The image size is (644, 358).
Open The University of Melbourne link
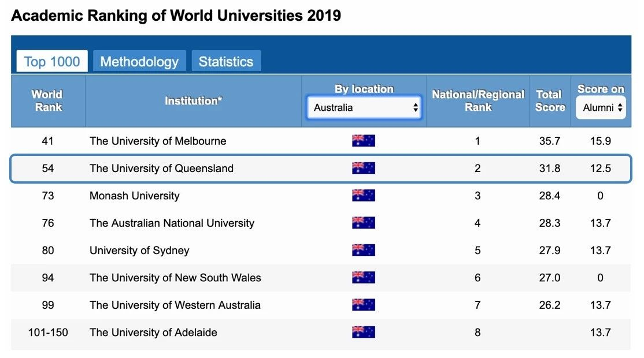tap(158, 141)
